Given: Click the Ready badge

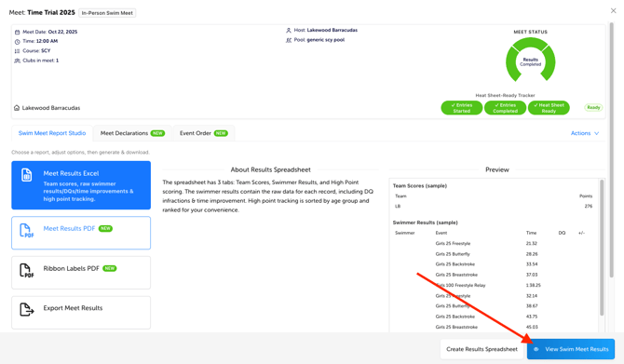Looking at the screenshot, I should pos(593,107).
